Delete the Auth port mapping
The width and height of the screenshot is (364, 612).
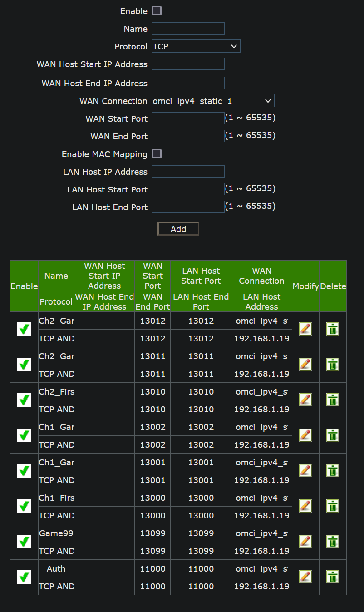(x=333, y=577)
